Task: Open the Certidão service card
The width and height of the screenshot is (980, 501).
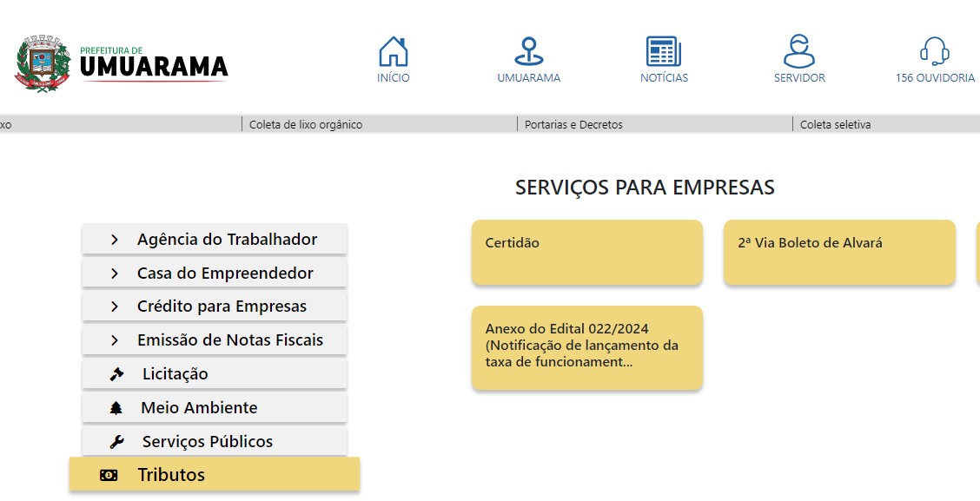Action: click(586, 252)
